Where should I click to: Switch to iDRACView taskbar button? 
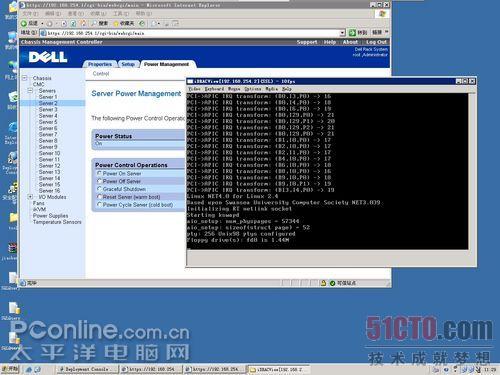(x=279, y=369)
